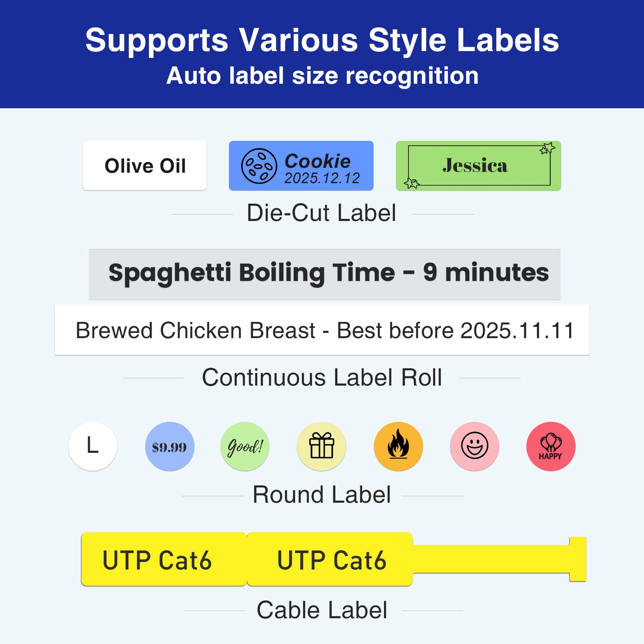Click the star at Jessica label's top-right corner
This screenshot has height=644, width=644.
pyautogui.click(x=547, y=148)
